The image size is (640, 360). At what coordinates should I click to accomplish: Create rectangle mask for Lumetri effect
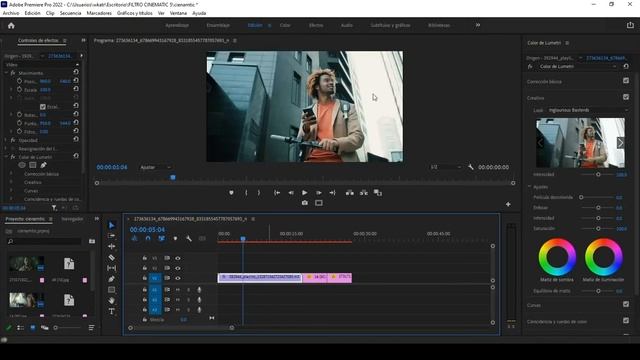33,165
